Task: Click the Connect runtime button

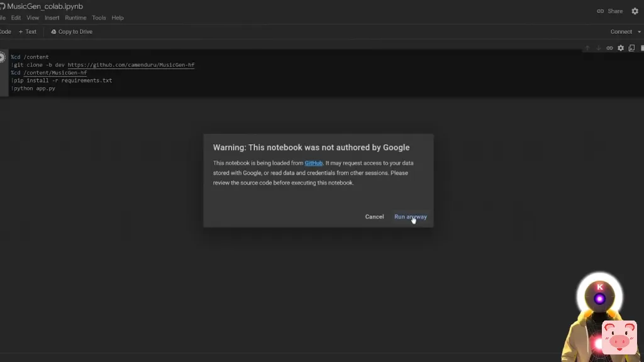Action: (621, 31)
